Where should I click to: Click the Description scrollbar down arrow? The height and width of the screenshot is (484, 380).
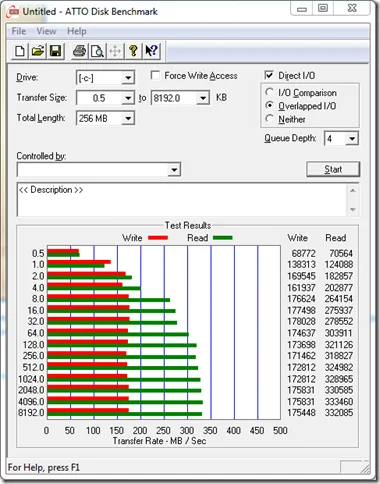coord(353,209)
